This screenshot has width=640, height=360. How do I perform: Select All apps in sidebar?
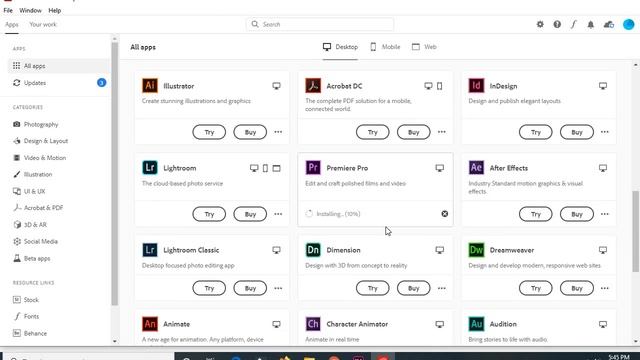pos(59,66)
